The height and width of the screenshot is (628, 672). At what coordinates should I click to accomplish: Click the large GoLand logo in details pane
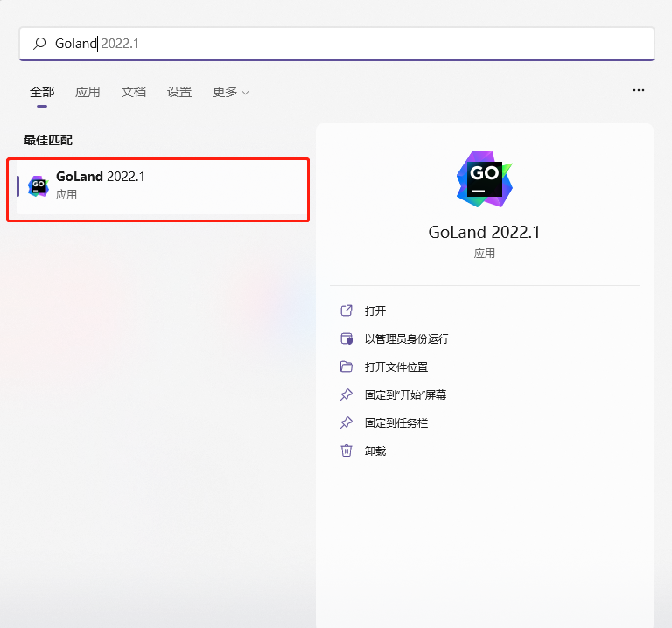[484, 179]
